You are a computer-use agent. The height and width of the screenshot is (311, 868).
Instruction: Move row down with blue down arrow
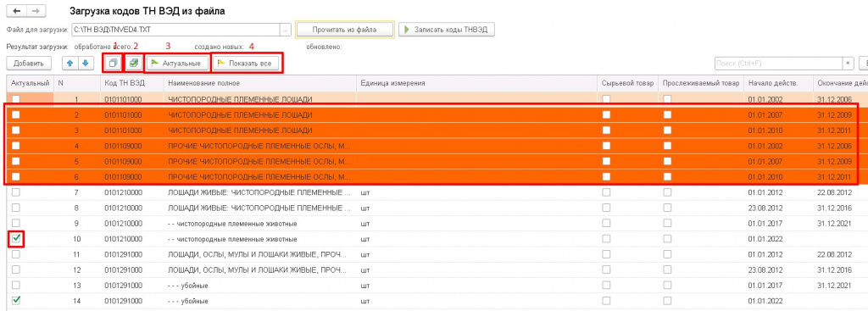85,63
